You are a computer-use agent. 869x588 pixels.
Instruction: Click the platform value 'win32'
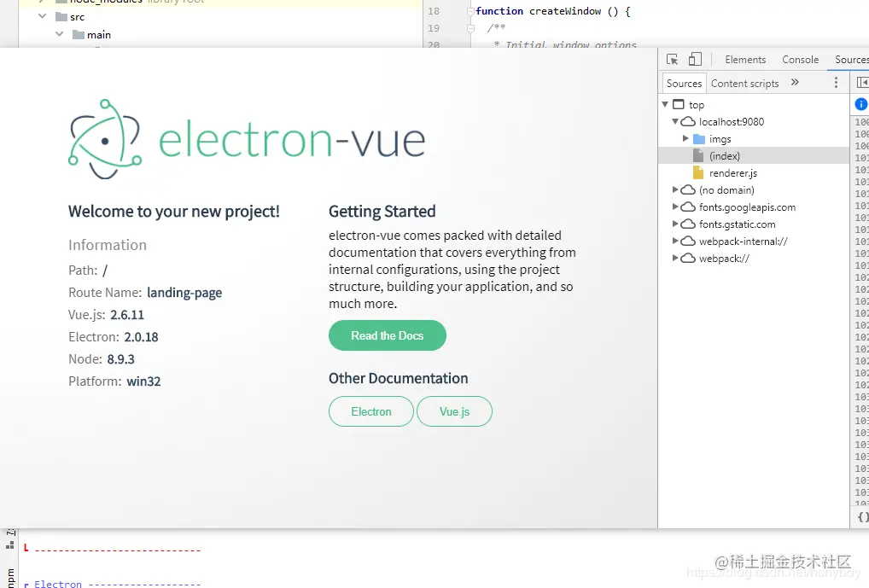tap(143, 381)
